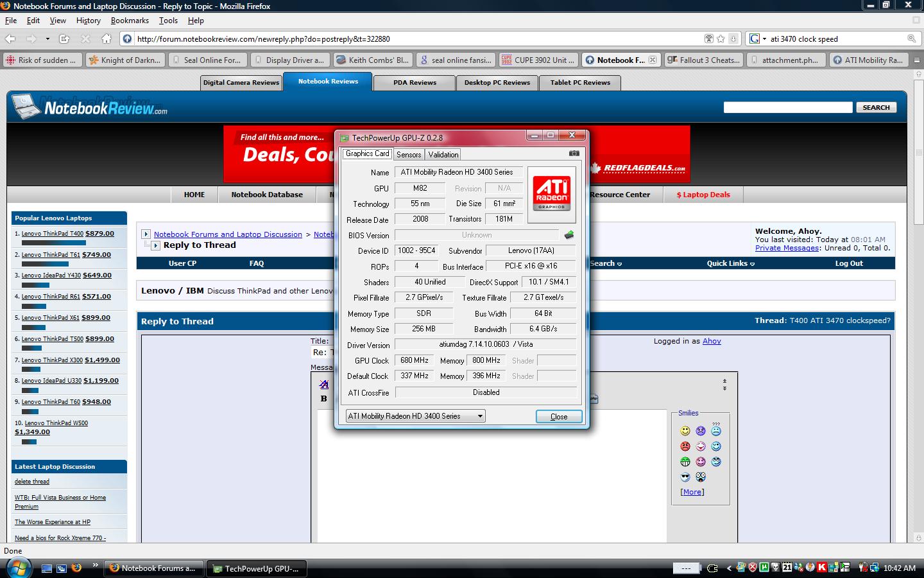924x578 pixels.
Task: Click the NotebookReview.com logo
Action: click(x=90, y=107)
